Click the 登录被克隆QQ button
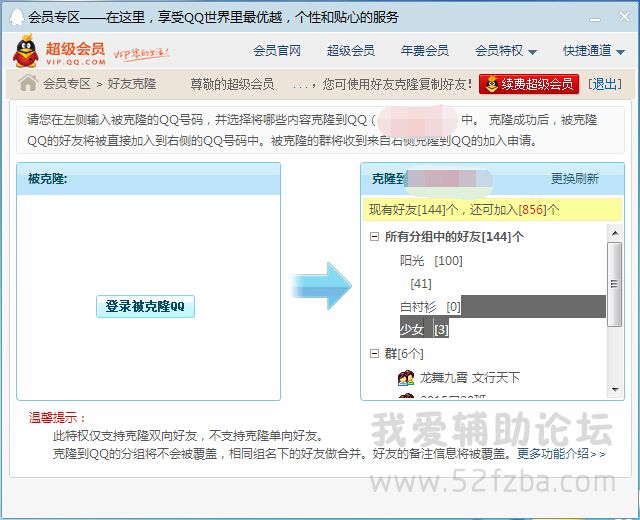Image resolution: width=640 pixels, height=520 pixels. pos(145,306)
